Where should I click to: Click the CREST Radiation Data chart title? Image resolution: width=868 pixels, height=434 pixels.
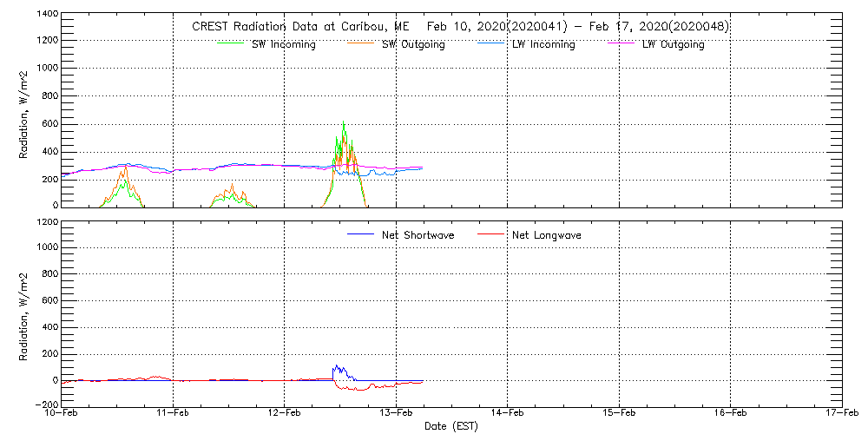click(x=460, y=27)
